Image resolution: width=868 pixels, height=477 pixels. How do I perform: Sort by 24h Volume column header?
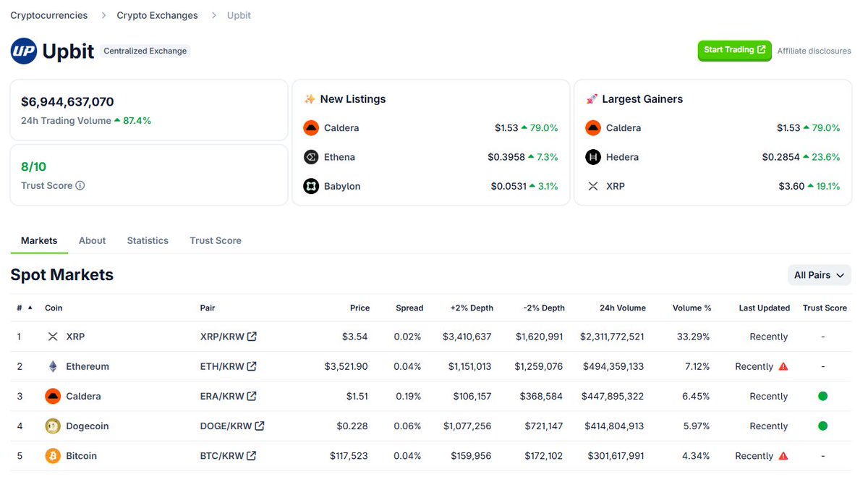pyautogui.click(x=623, y=308)
